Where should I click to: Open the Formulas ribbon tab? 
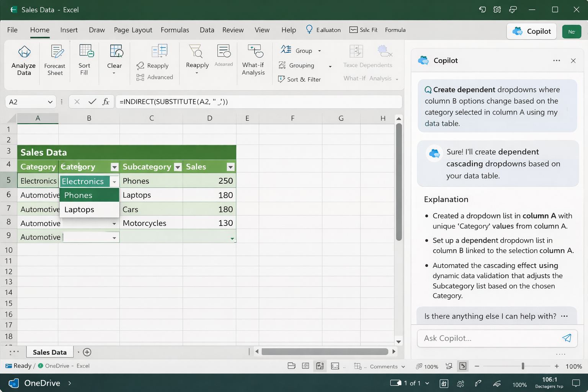tap(175, 30)
